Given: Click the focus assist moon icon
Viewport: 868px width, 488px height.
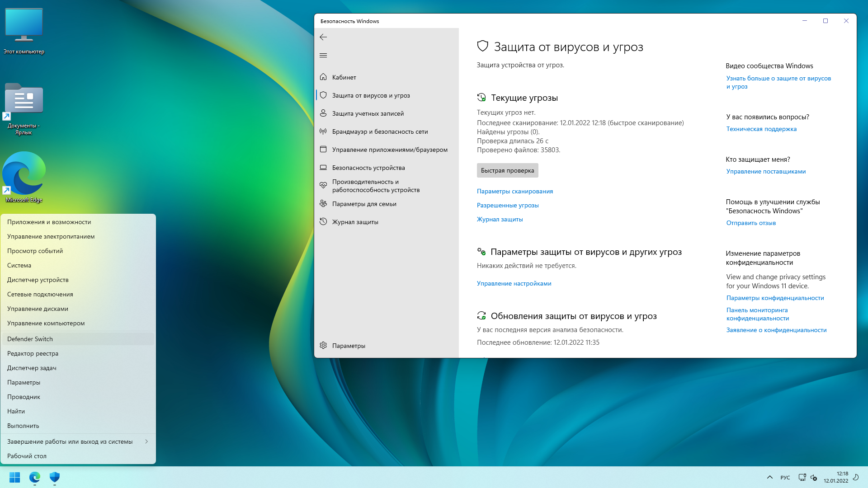Looking at the screenshot, I should tap(856, 477).
